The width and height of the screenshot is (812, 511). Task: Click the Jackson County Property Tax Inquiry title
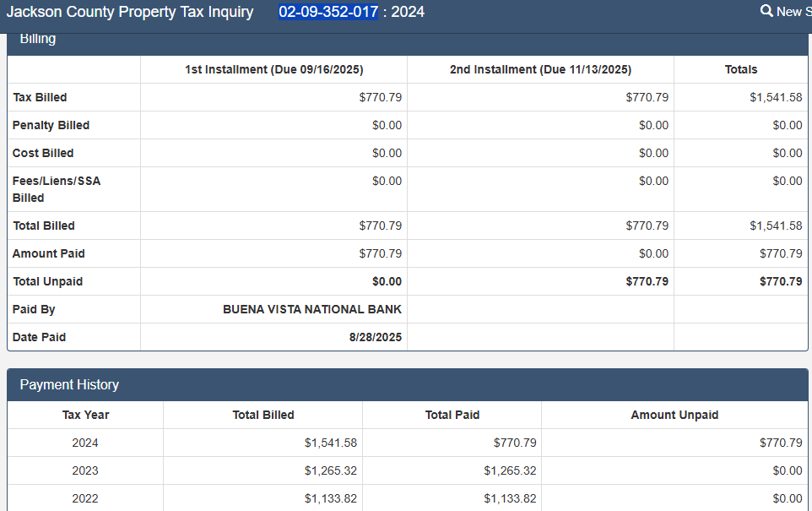click(130, 12)
